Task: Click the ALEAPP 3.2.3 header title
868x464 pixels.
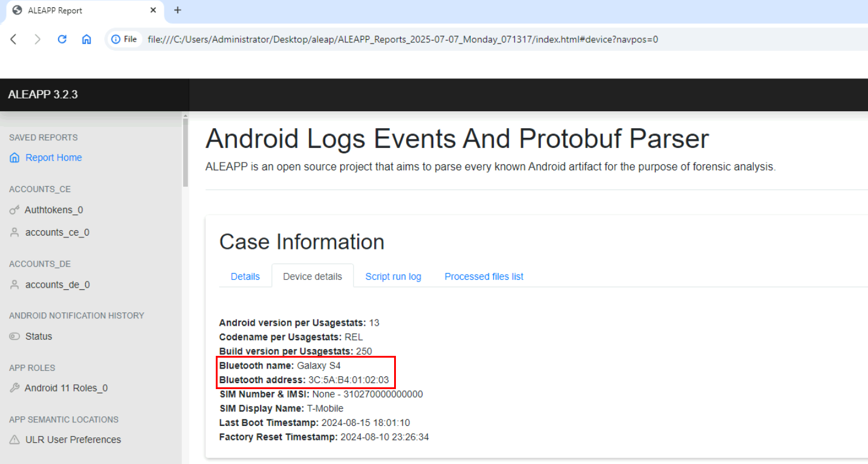Action: [43, 94]
